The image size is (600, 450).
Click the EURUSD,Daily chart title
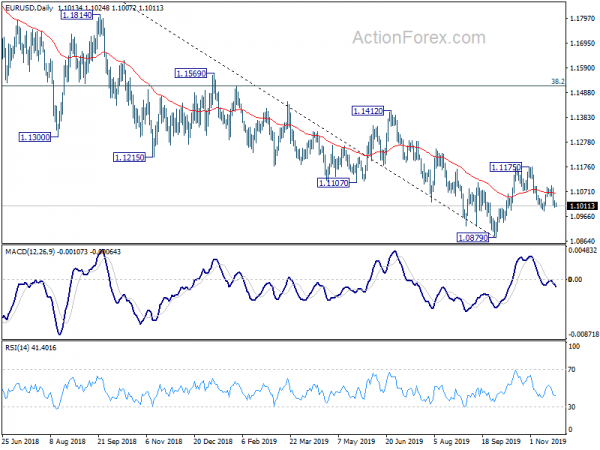[29, 8]
